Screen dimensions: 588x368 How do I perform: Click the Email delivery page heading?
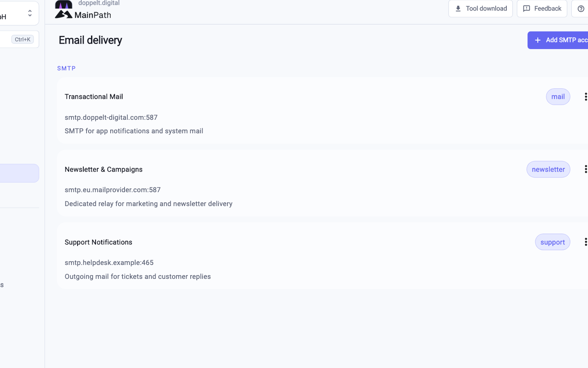pos(90,40)
